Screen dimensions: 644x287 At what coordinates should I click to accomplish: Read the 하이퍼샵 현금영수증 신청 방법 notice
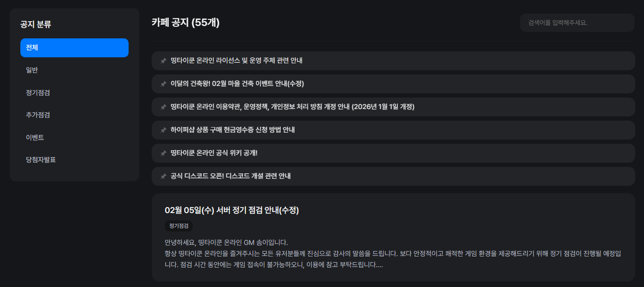tap(233, 130)
